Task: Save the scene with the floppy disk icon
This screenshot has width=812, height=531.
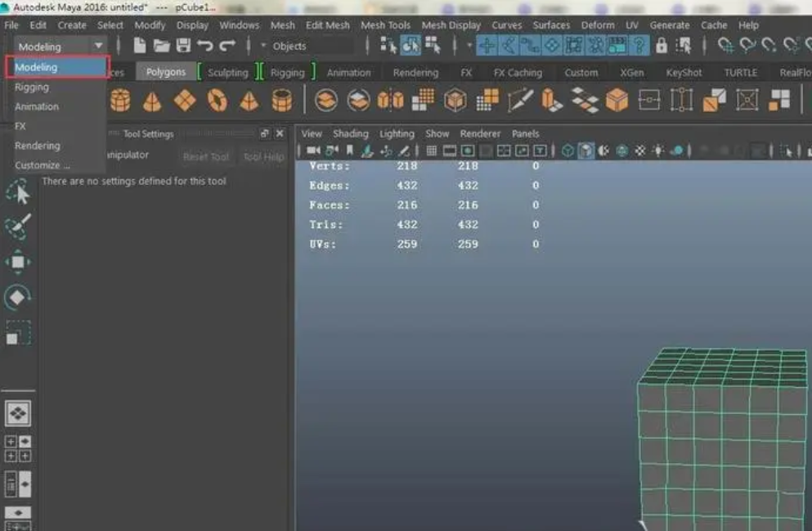Action: pyautogui.click(x=183, y=46)
